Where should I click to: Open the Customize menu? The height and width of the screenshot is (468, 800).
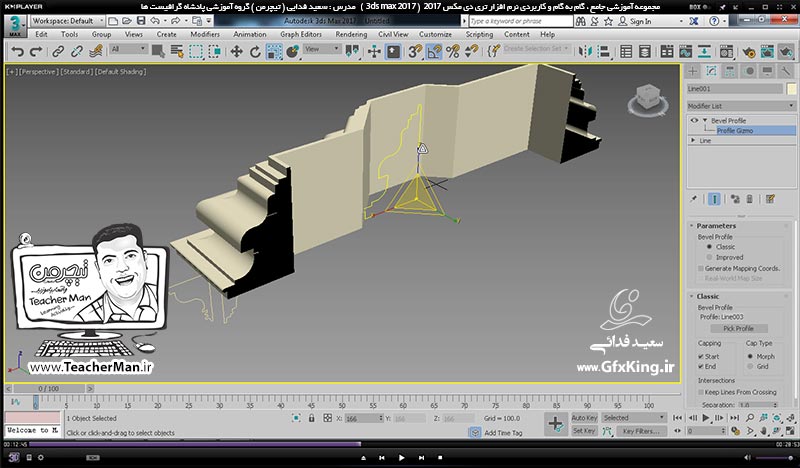435,34
